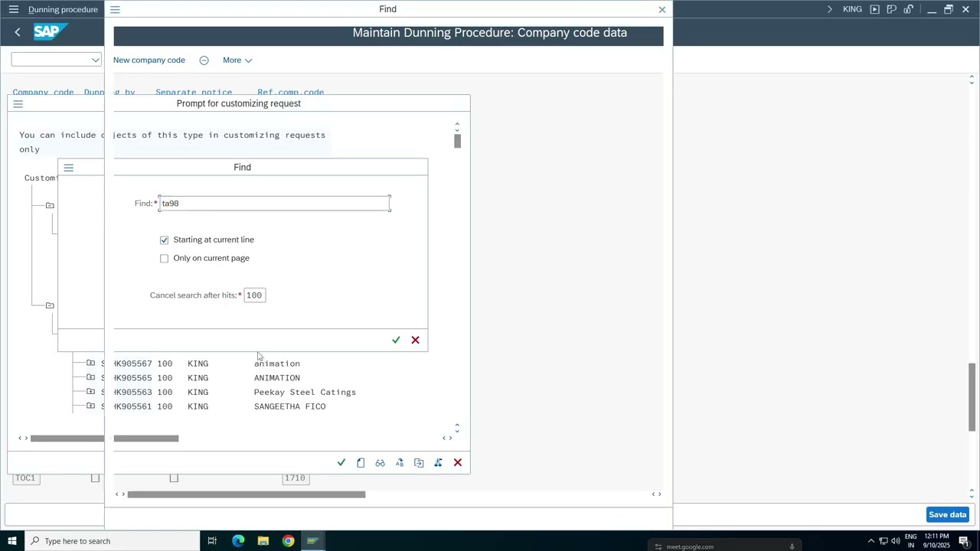Screen dimensions: 980x551
Task: Click Save data button
Action: click(948, 515)
